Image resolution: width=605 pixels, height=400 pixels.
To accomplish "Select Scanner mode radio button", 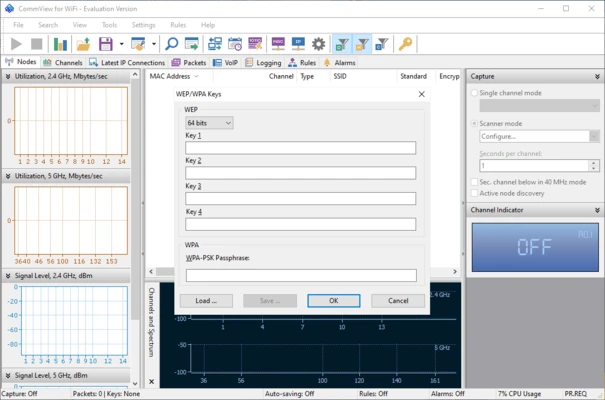I will click(x=474, y=123).
